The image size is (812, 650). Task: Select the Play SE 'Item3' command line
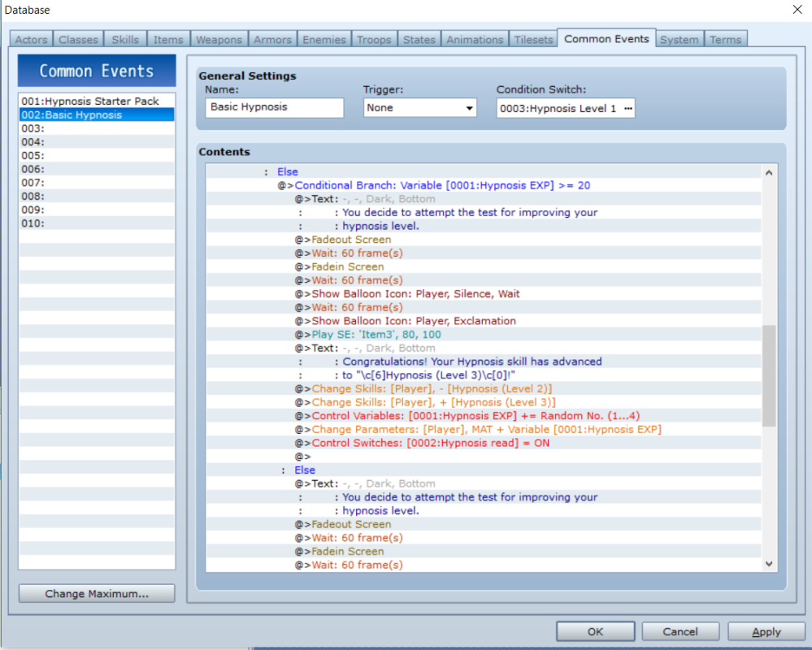pyautogui.click(x=484, y=334)
